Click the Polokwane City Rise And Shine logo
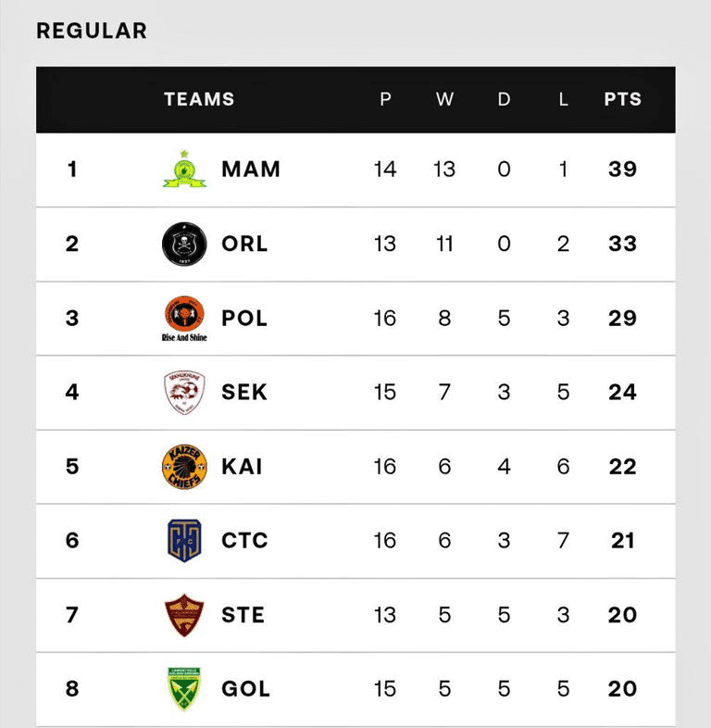 (x=184, y=318)
